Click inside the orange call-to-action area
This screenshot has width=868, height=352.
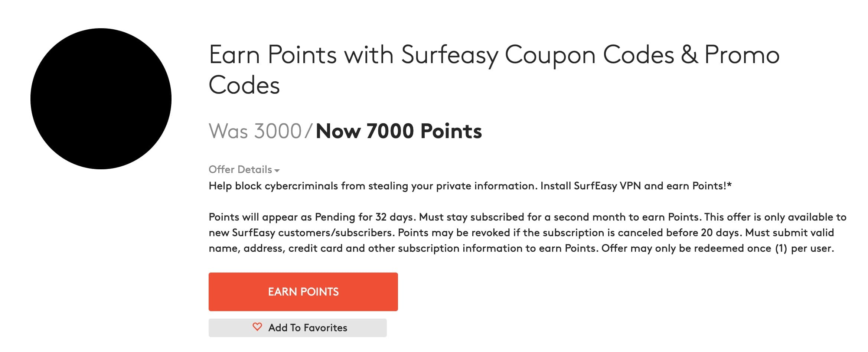[x=303, y=292]
